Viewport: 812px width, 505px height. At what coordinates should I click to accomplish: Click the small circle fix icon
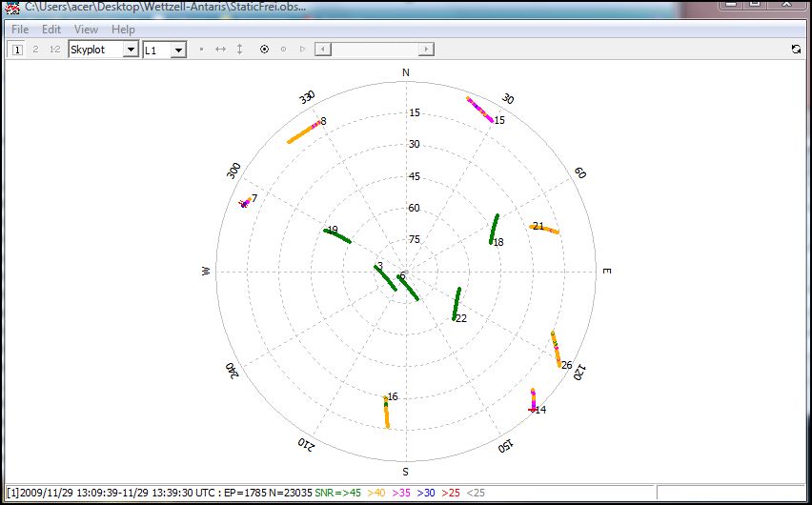tap(283, 50)
